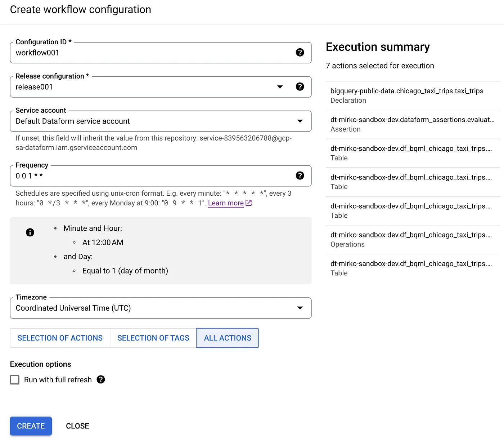Click the external link icon on Learn more
504x440 pixels.
[x=248, y=203]
